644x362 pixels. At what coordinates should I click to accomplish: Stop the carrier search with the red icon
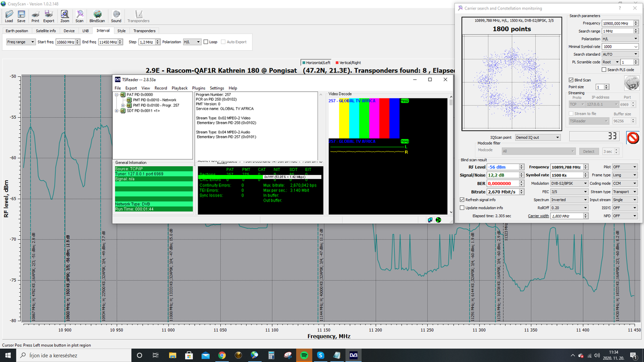(x=633, y=138)
